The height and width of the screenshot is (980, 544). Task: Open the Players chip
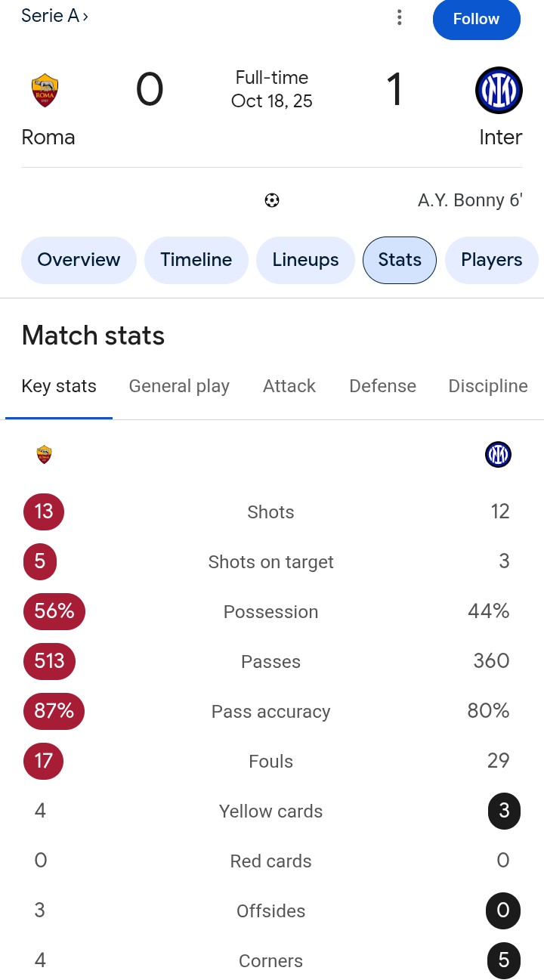pyautogui.click(x=492, y=260)
